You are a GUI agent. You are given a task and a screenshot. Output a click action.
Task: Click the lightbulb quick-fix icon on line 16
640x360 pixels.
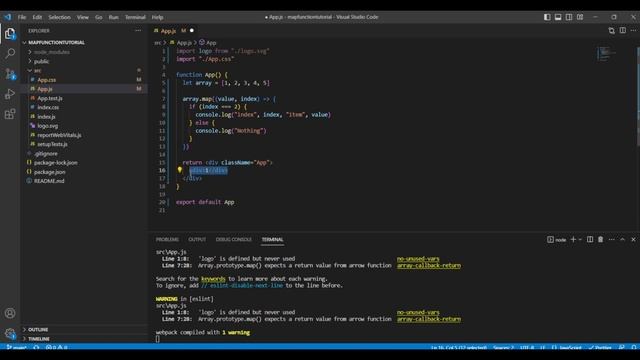click(180, 170)
